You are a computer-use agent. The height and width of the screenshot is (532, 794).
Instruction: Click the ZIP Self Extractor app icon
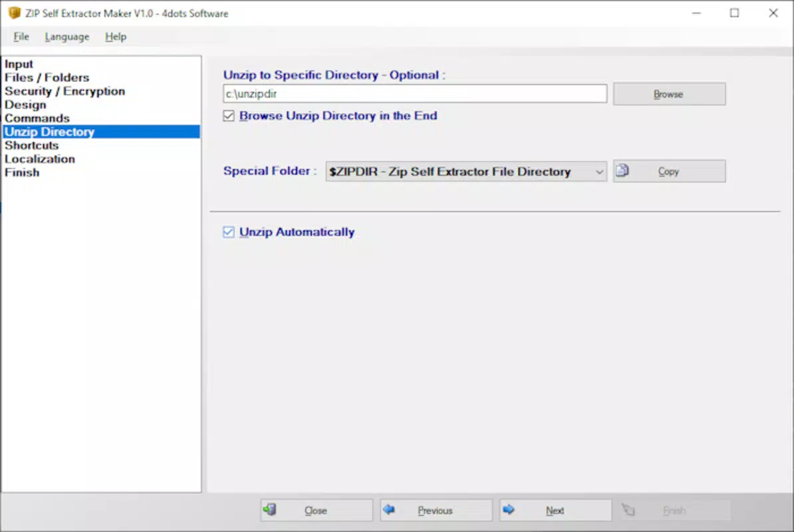click(14, 13)
